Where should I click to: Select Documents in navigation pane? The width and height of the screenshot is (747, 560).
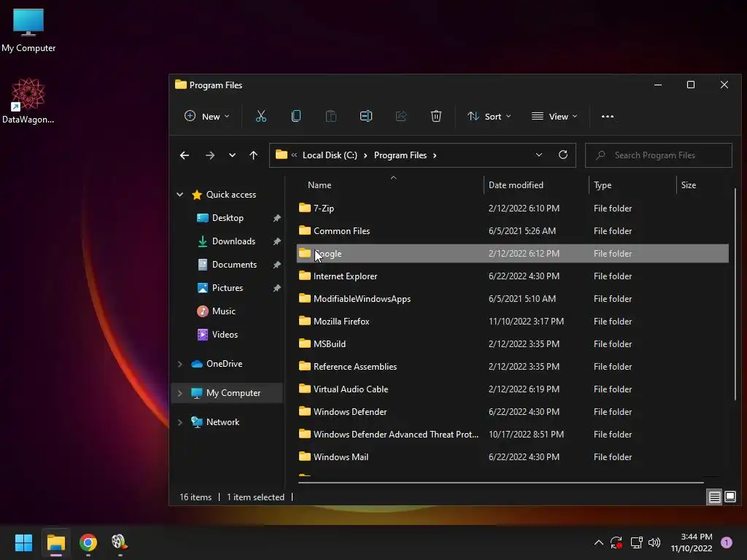click(x=234, y=265)
